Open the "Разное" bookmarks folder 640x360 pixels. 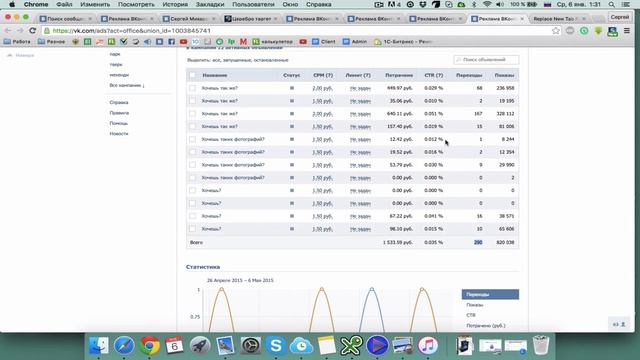point(51,42)
